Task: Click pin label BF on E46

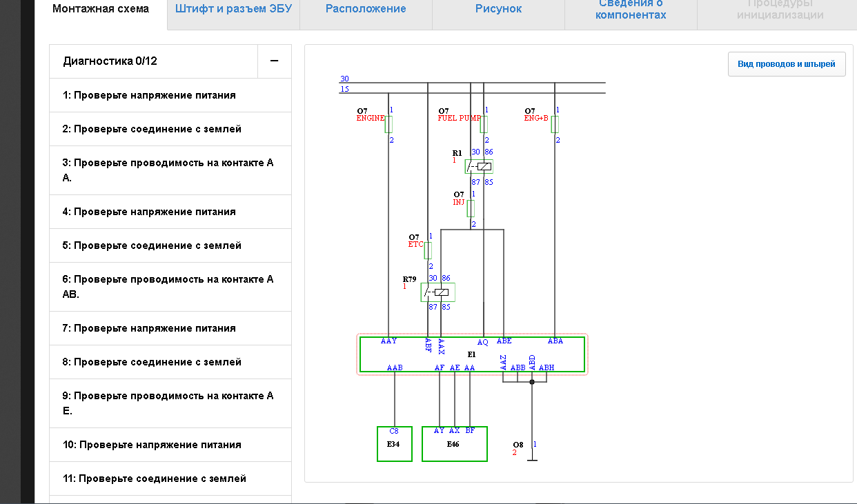Action: click(x=470, y=431)
